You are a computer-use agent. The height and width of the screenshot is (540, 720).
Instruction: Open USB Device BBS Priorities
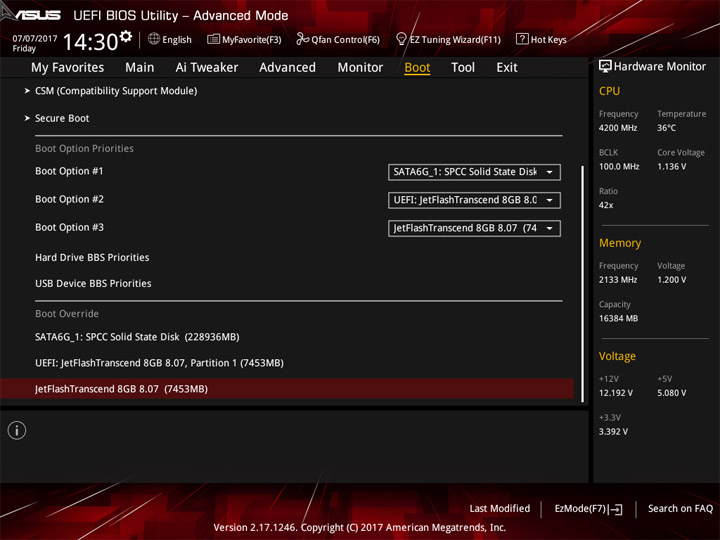tap(93, 283)
